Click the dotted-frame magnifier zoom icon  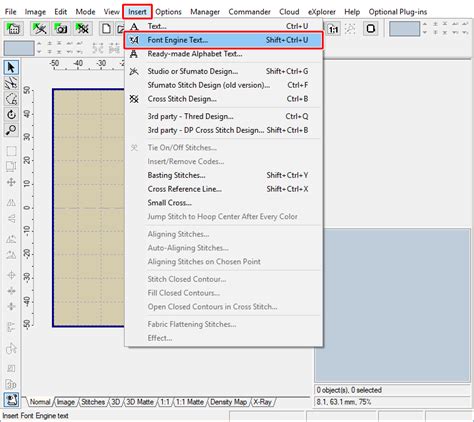click(350, 29)
